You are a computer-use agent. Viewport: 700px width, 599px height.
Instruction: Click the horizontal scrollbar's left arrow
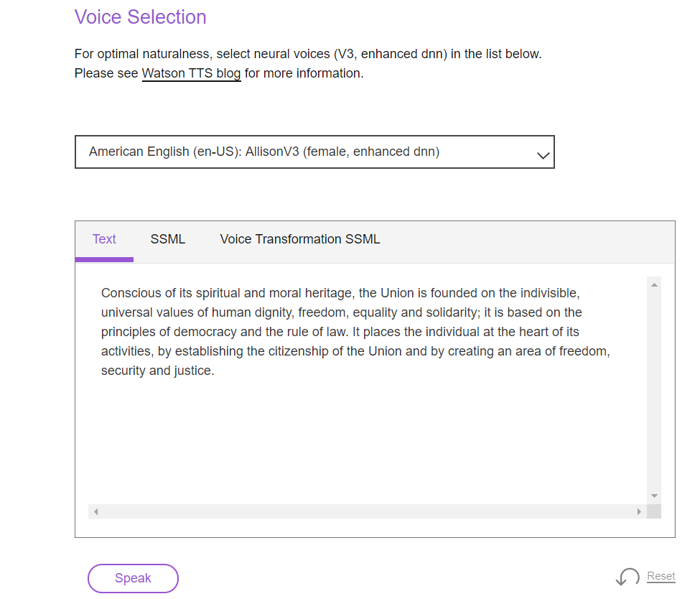95,511
